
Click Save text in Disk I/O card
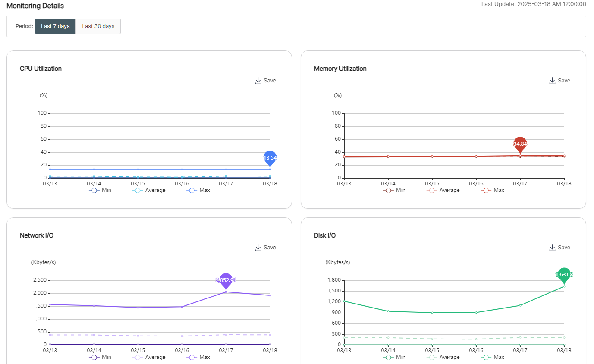click(x=564, y=248)
